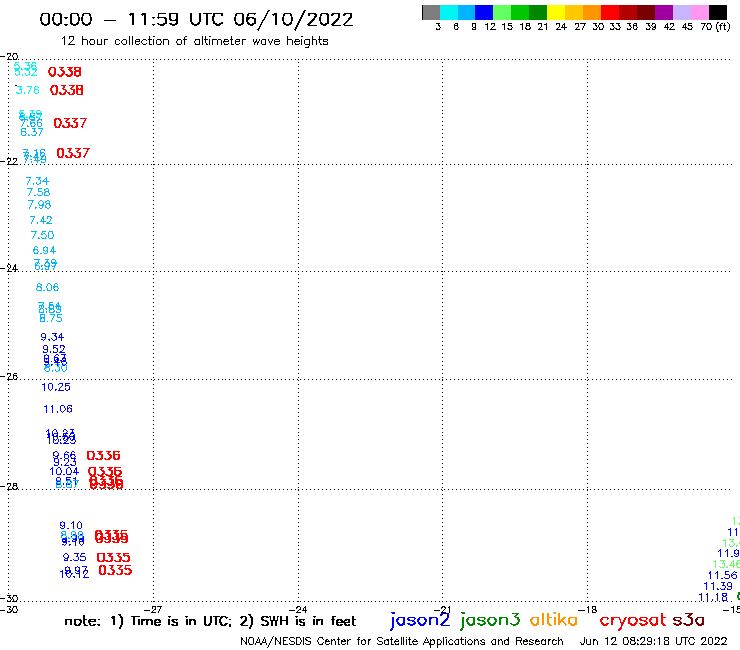
Task: Select the bright red legend swatch near 33
Action: tap(609, 12)
